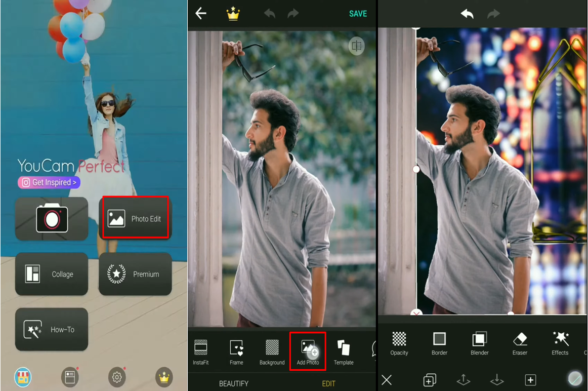The height and width of the screenshot is (391, 588).
Task: Send the added photo layer backward
Action: tap(496, 380)
